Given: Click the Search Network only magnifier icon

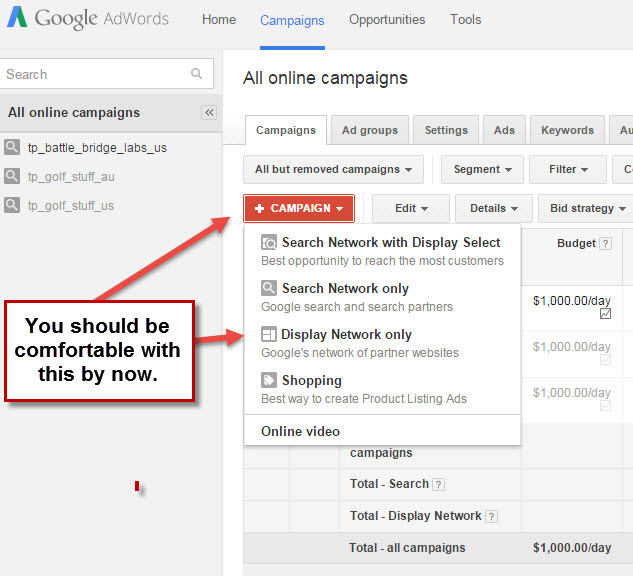Looking at the screenshot, I should tap(269, 288).
